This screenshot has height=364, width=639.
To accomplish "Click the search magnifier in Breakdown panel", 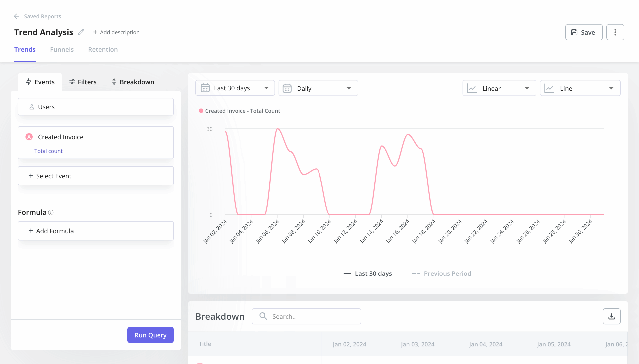I will pos(263,316).
